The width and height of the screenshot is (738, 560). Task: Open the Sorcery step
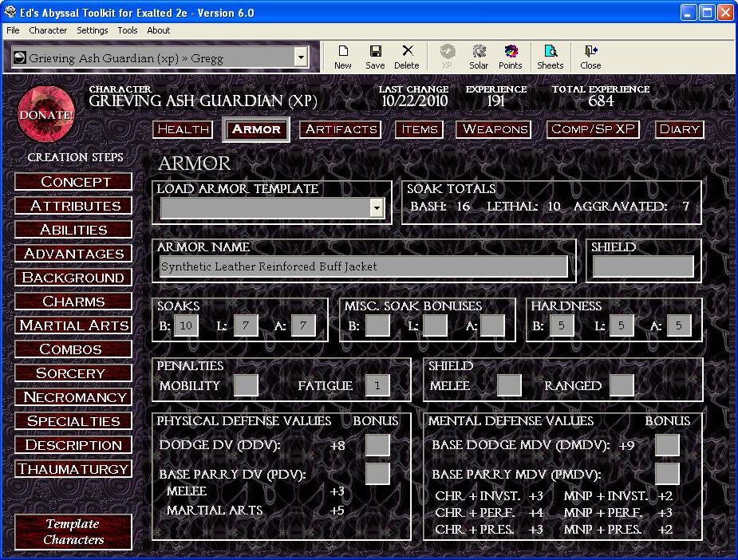(73, 373)
